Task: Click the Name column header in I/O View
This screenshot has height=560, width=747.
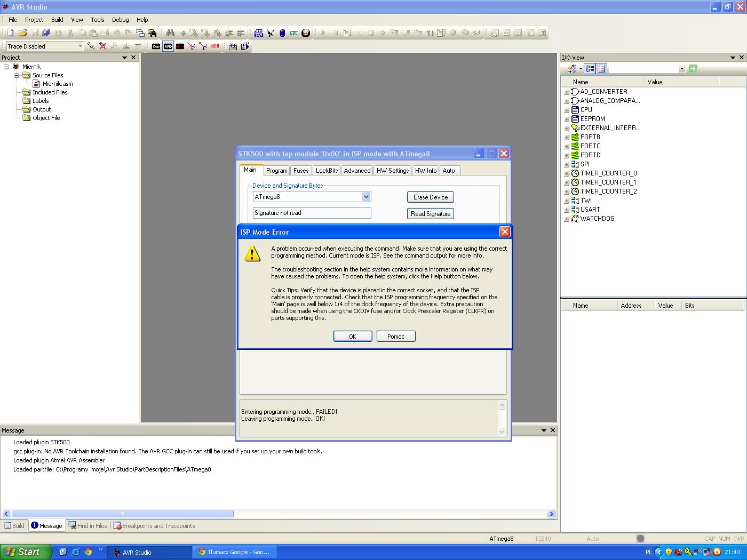Action: [x=602, y=82]
